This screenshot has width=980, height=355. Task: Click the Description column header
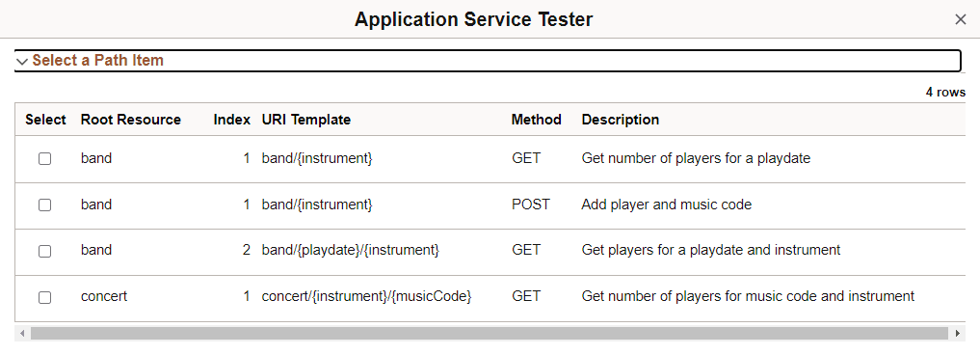[620, 120]
